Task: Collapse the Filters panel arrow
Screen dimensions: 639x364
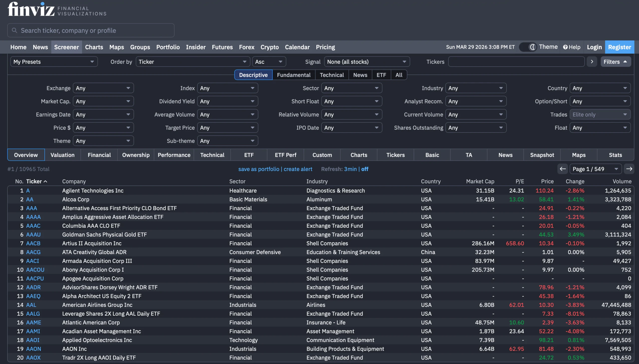Action: [x=625, y=62]
